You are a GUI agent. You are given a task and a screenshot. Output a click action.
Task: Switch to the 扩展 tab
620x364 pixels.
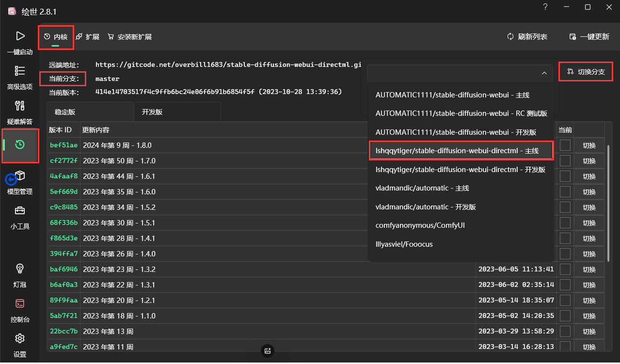[x=88, y=37]
